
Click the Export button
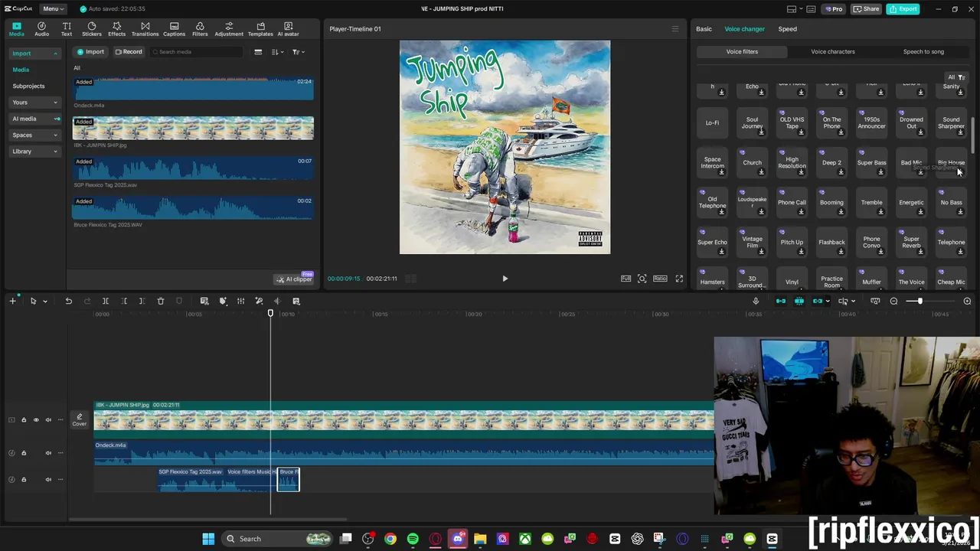coord(903,9)
